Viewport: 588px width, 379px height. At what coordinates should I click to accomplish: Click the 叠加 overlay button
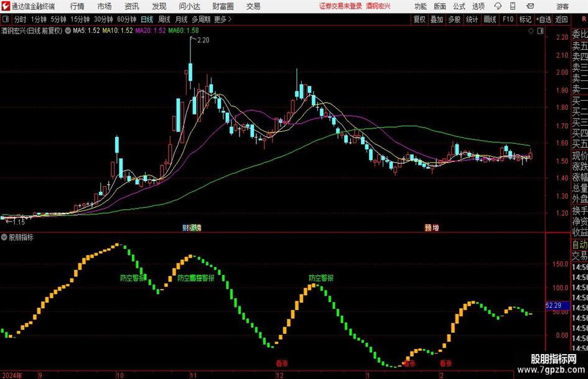[x=437, y=19]
